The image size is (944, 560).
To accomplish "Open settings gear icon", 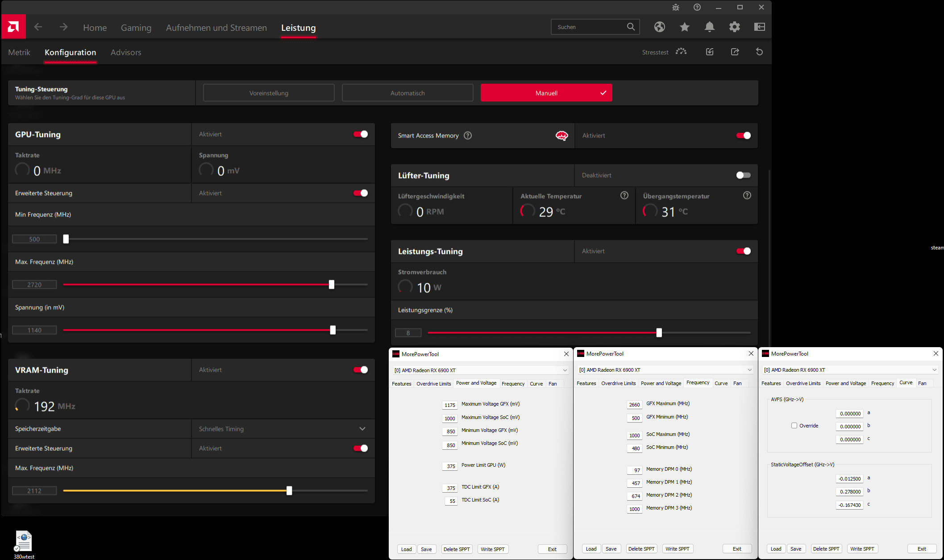I will (x=735, y=27).
